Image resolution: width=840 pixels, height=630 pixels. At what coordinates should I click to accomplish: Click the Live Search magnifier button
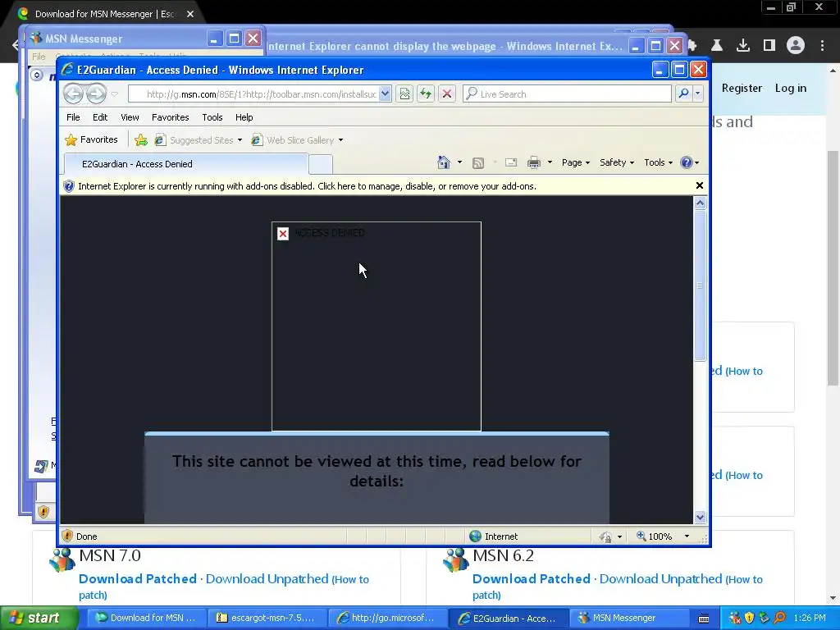click(683, 94)
